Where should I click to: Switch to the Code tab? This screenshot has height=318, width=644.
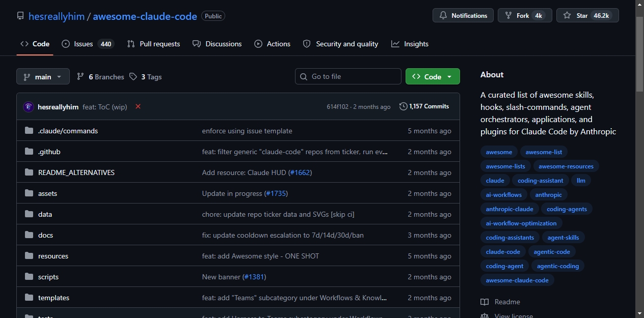[35, 44]
